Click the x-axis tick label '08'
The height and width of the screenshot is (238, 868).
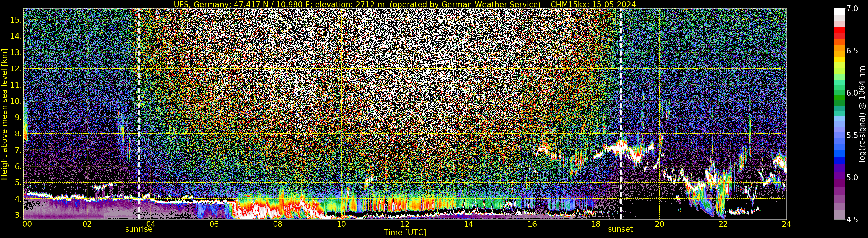coord(278,224)
